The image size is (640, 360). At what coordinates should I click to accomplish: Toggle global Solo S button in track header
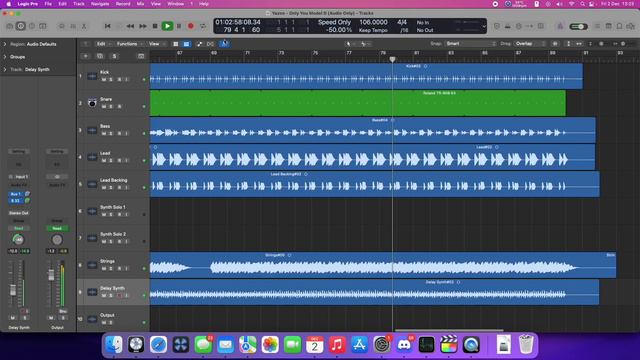tap(114, 56)
